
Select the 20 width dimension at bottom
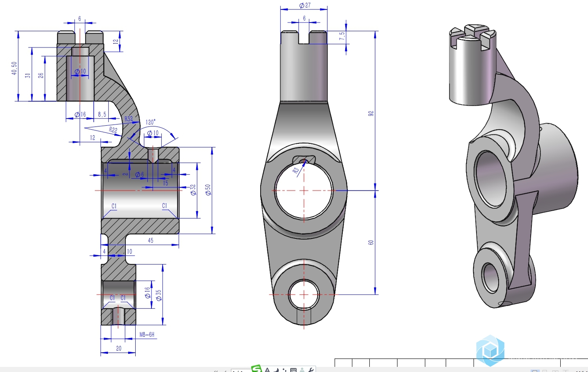click(119, 348)
